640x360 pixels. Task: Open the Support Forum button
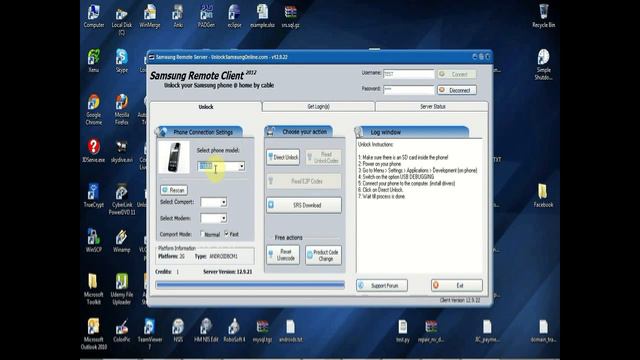coord(382,285)
